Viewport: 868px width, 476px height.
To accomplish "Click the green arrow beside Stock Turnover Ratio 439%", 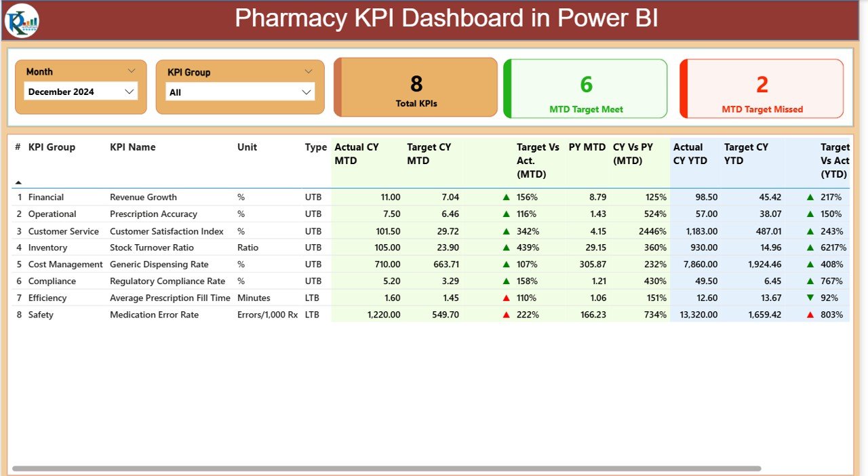I will 506,247.
